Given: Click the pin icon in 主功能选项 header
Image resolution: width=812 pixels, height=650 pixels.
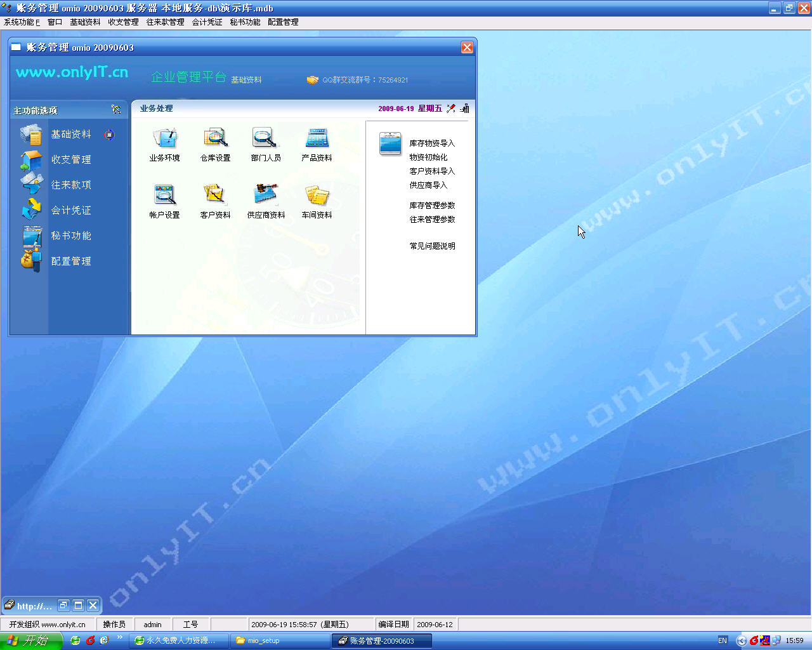Looking at the screenshot, I should pyautogui.click(x=116, y=110).
